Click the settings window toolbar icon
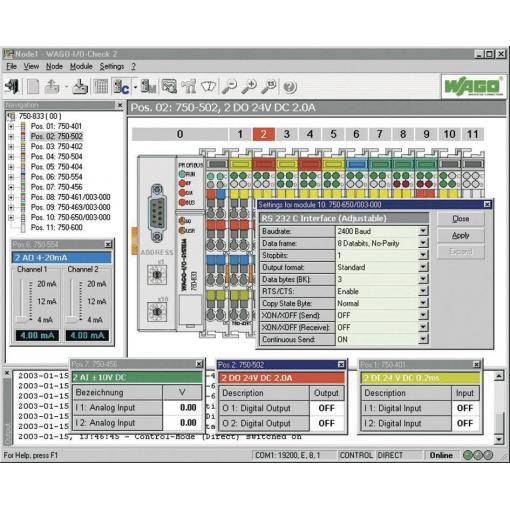This screenshot has height=510, width=510. (169, 87)
